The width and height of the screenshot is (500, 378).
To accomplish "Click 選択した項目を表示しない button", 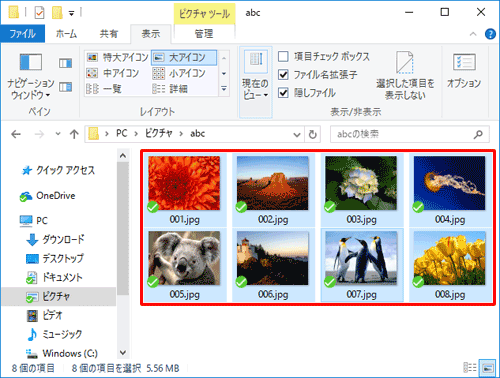I will (405, 76).
